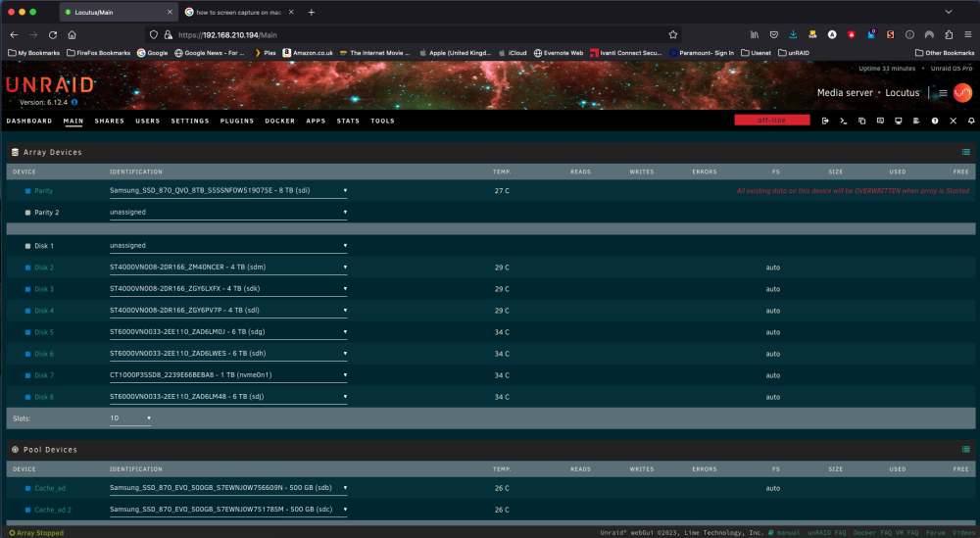This screenshot has height=538, width=980.
Task: Open the notifications bell icon
Action: (971, 121)
